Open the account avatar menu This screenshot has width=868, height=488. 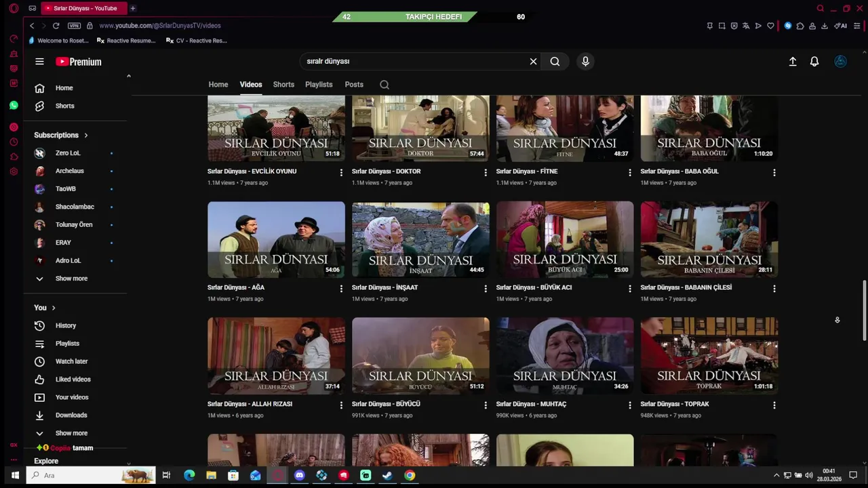[x=841, y=62]
